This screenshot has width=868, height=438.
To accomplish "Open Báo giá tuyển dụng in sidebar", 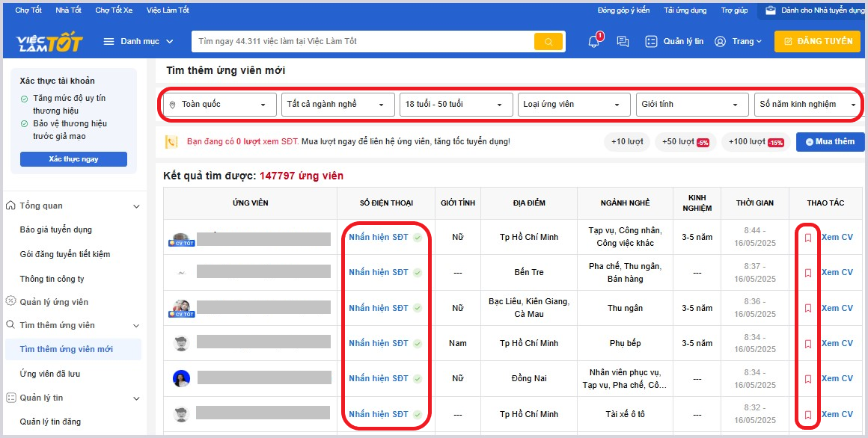I will click(56, 229).
